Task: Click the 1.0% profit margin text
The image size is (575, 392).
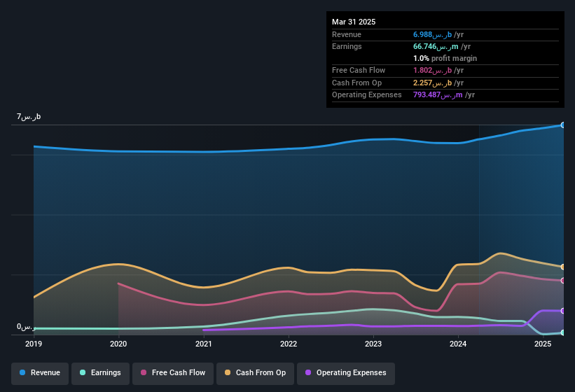Action: click(445, 58)
